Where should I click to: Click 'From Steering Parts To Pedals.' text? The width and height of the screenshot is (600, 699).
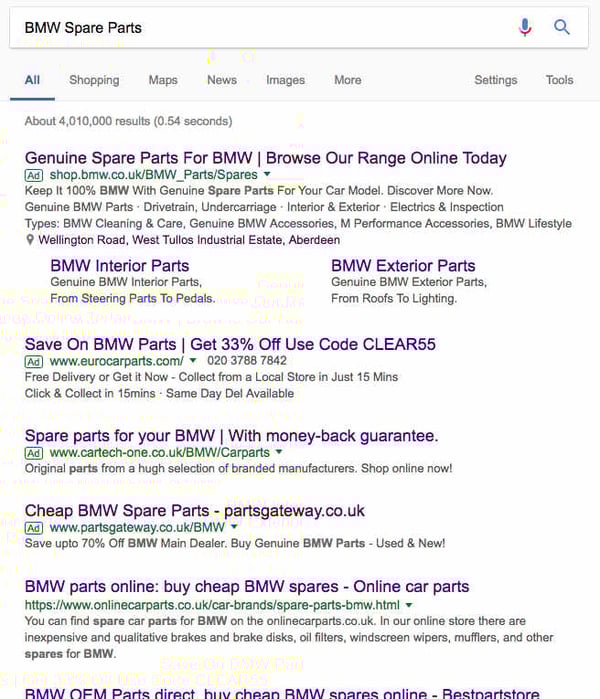point(133,299)
